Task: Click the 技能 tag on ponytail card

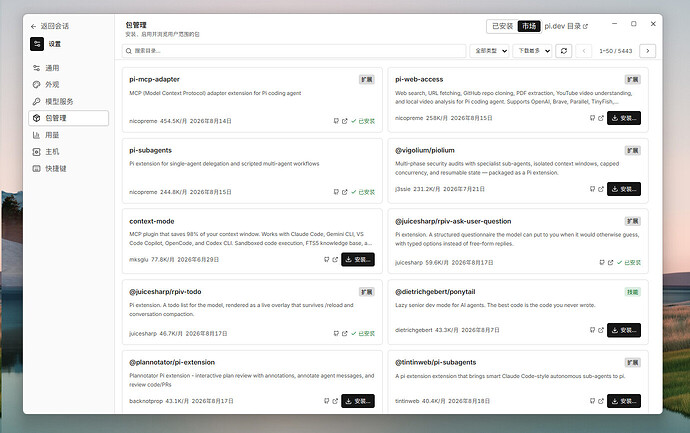Action: (633, 292)
